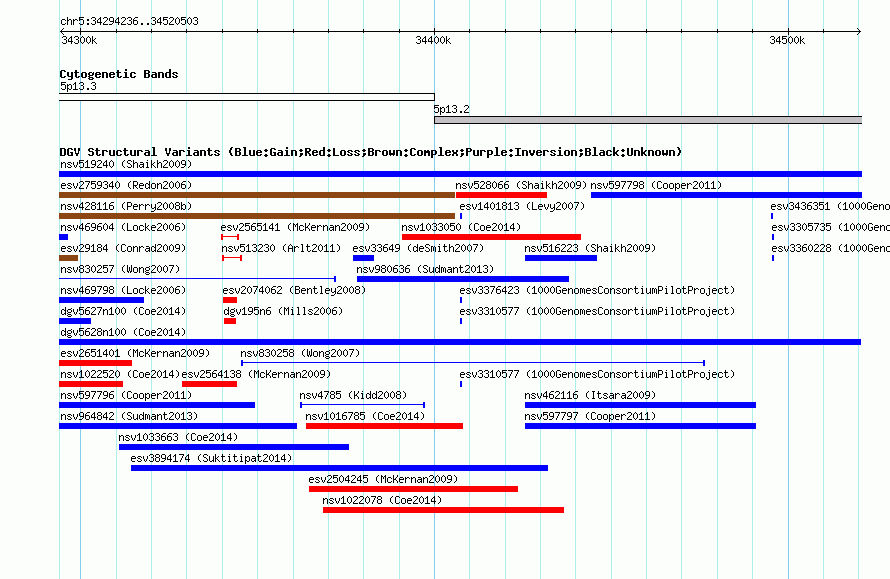Click the red nsv1033050 loss bar
890x579 pixels.
[x=491, y=237]
